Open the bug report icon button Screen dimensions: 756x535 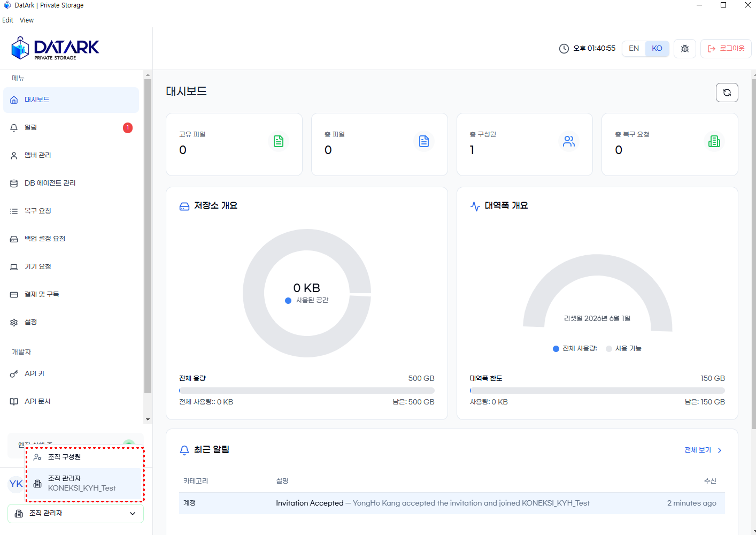(685, 49)
